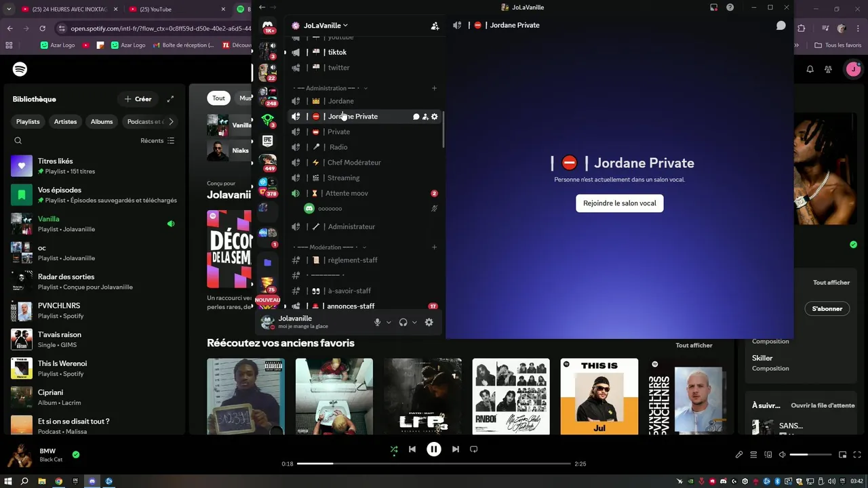The image size is (868, 488).
Task: Click invite people icon beside JoLaVanille
Action: pyautogui.click(x=435, y=26)
